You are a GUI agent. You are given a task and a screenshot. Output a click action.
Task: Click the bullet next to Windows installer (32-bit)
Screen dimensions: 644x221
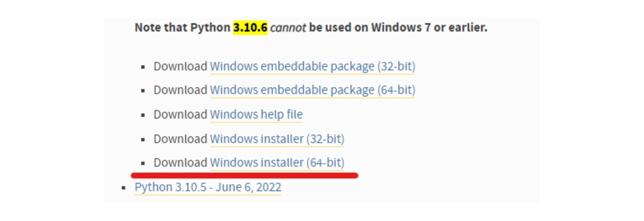click(143, 139)
